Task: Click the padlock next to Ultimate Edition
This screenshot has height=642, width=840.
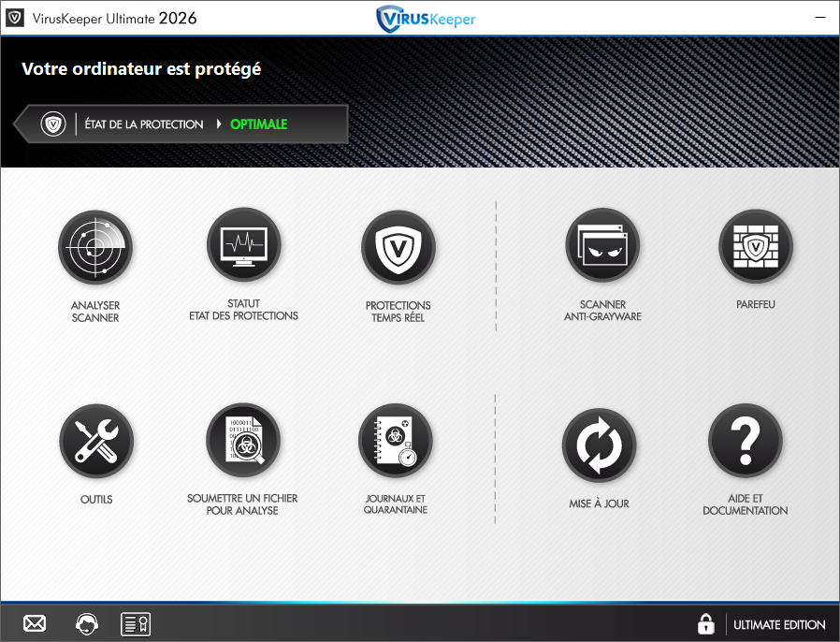Action: point(706,623)
